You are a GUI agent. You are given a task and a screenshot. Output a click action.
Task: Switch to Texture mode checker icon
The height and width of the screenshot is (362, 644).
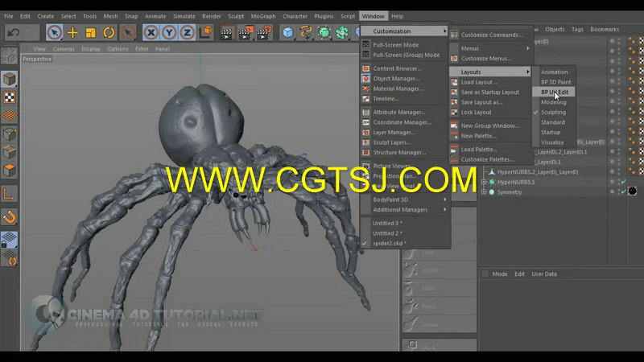pos(9,97)
